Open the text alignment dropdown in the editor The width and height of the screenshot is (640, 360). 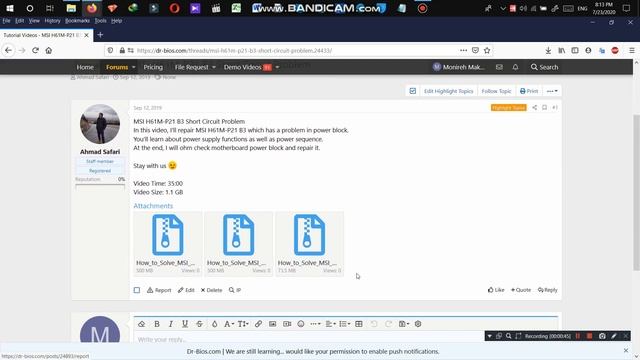pyautogui.click(x=331, y=324)
